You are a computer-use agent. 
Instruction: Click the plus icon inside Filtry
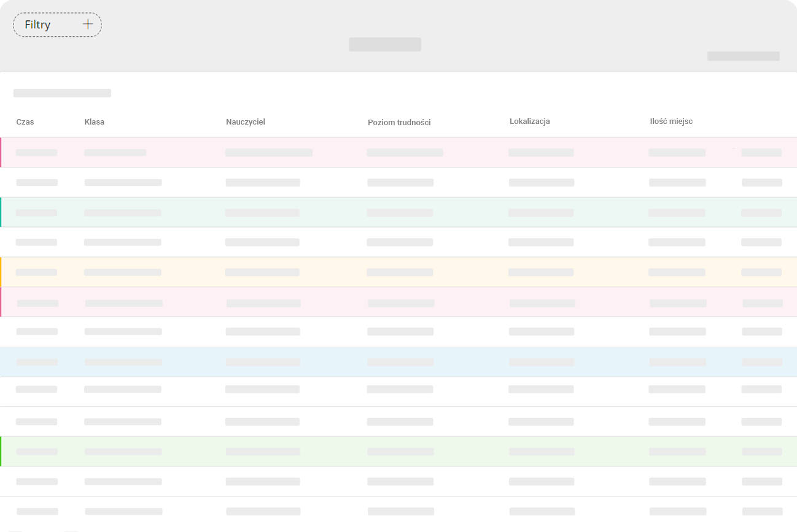tap(88, 25)
